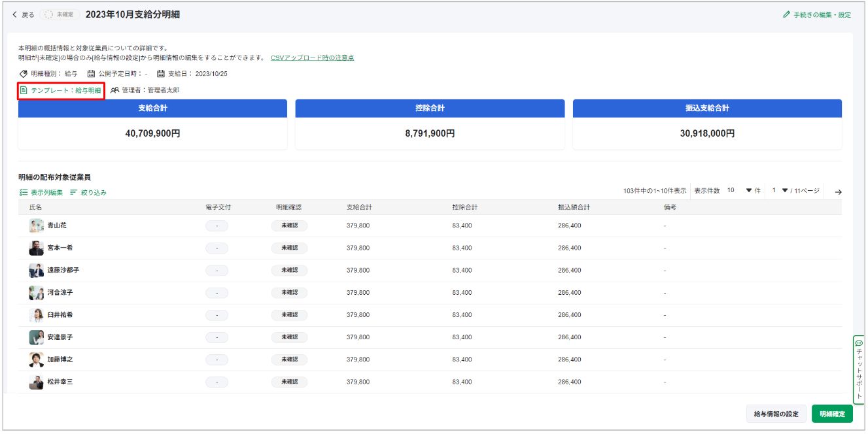Viewport: 868px width, 434px height.
Task: Select the employee name 加藤博之
Action: pos(60,359)
